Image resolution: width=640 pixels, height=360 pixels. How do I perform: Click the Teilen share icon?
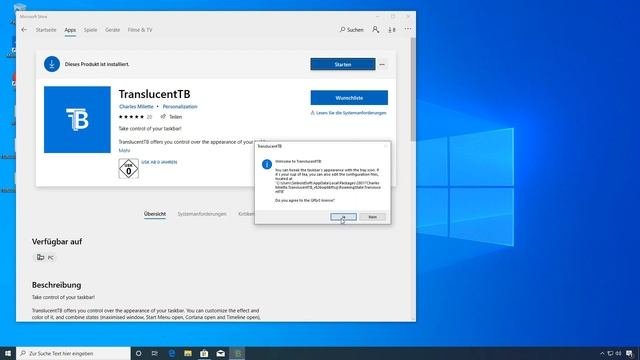click(171, 117)
